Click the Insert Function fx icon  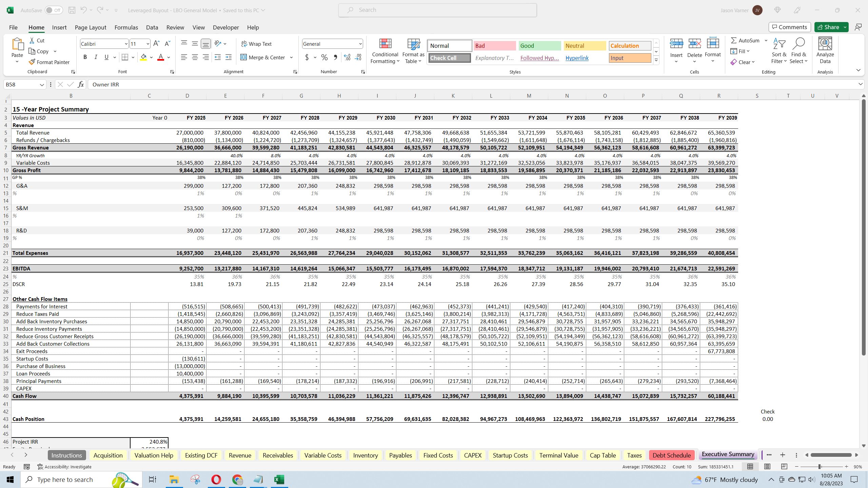point(81,84)
